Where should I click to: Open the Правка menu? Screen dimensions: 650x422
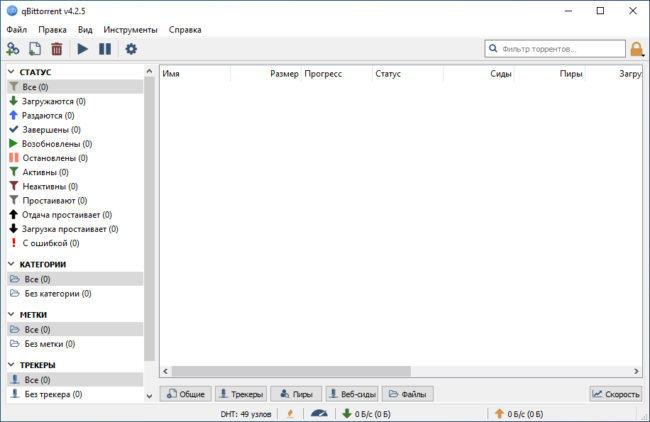click(52, 30)
